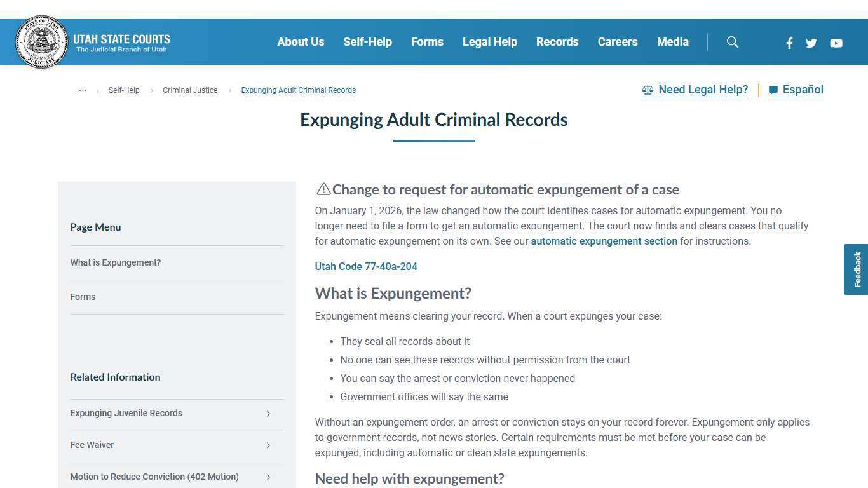Visit the YouTube channel icon

836,43
